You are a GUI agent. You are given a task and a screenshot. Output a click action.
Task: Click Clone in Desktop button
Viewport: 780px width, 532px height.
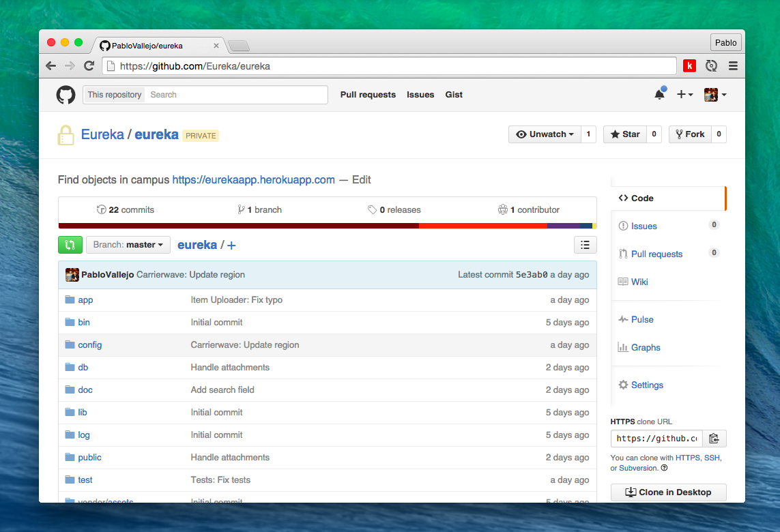click(669, 492)
